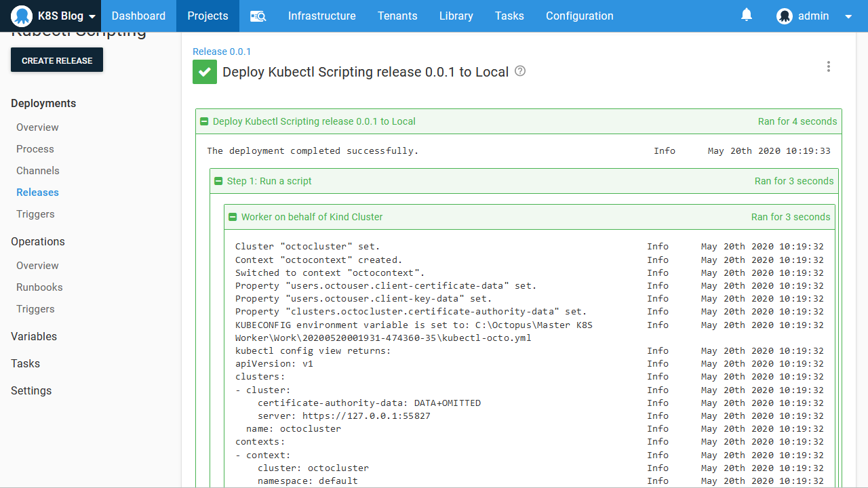Open Variables in the sidebar
The height and width of the screenshot is (488, 868).
34,337
